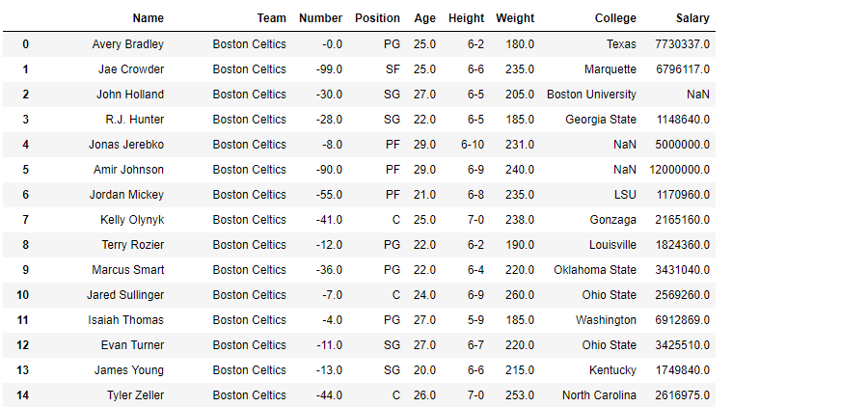Click Jonas Jerebko's height 6-10 cell

click(473, 145)
